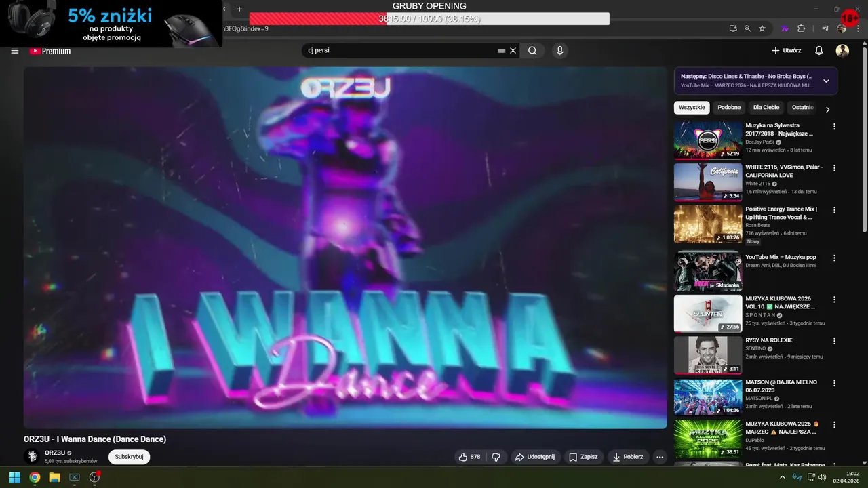
Task: Open options for MATSON @ BAJKA MIELNO
Action: 834,383
